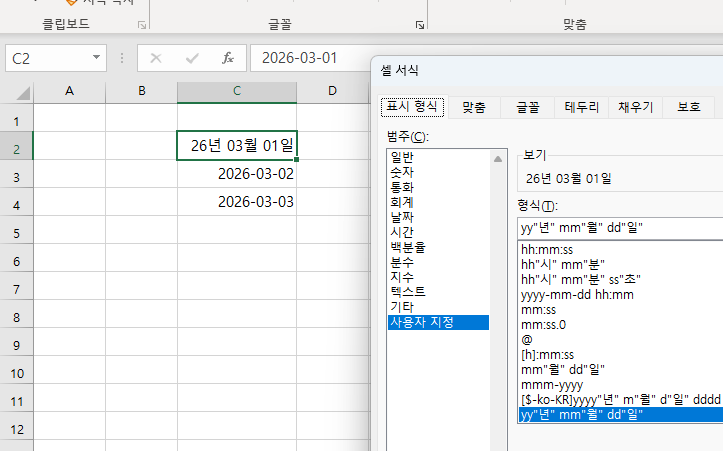
Task: Click category list scroll up arrow
Action: click(x=498, y=159)
